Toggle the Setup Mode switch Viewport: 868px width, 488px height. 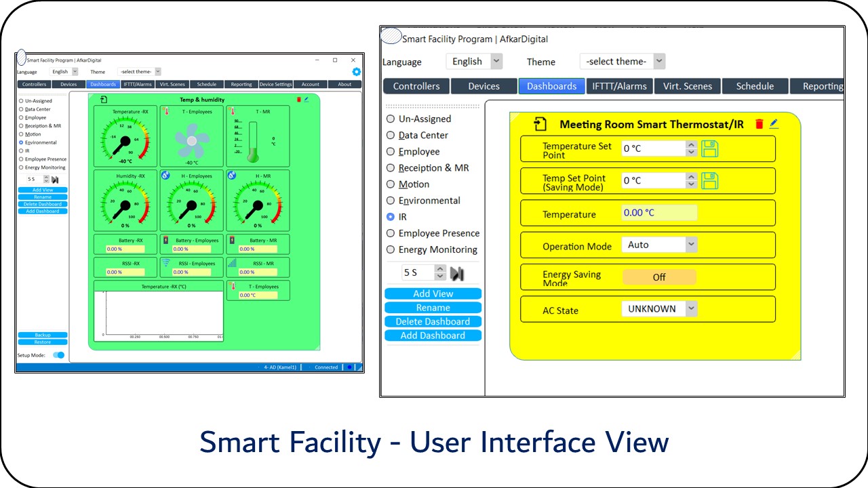(59, 354)
